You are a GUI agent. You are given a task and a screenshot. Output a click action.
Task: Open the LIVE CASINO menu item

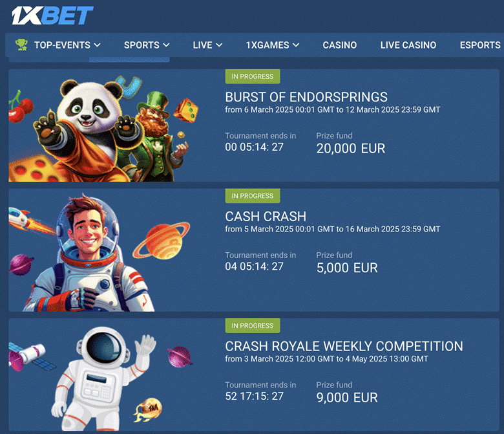(408, 45)
